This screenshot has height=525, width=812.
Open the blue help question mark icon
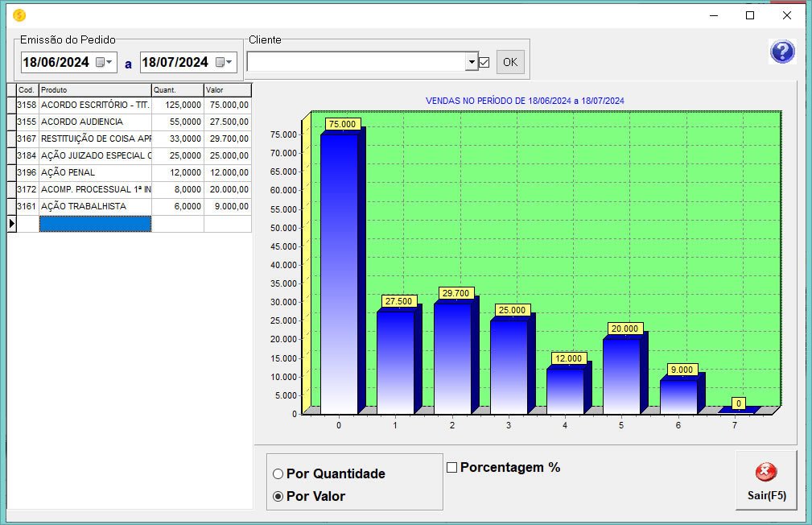click(782, 52)
